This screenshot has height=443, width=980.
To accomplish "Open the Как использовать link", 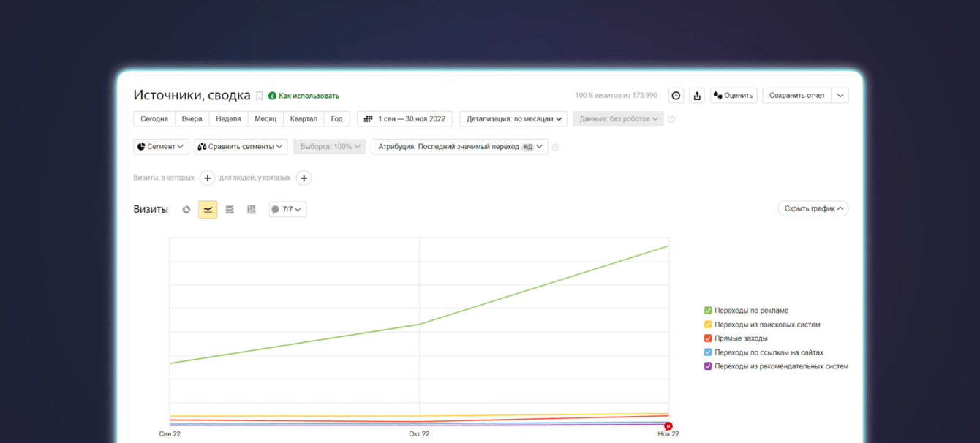I will point(309,96).
